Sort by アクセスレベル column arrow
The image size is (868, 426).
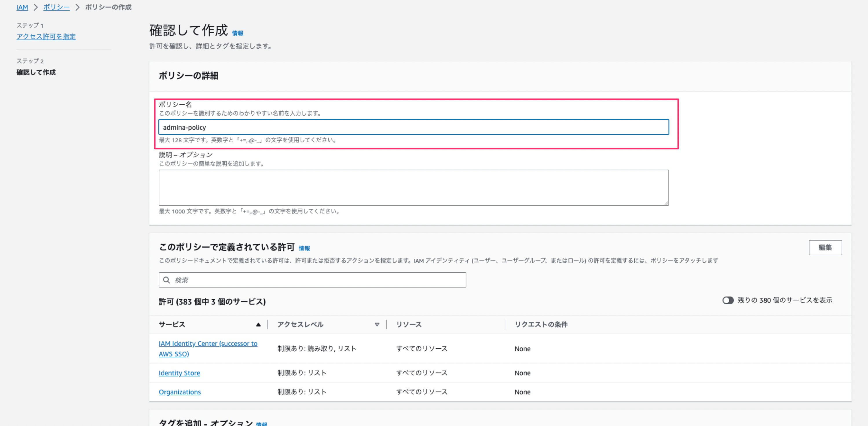pyautogui.click(x=377, y=325)
